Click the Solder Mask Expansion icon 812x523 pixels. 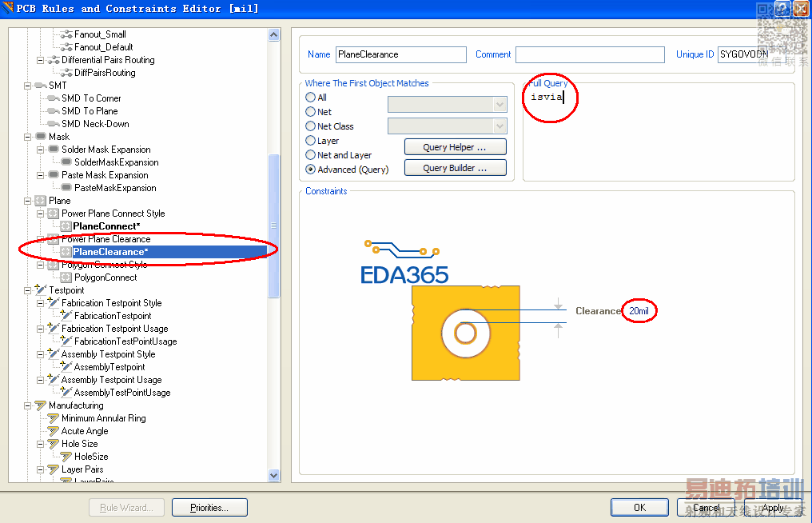[54, 150]
